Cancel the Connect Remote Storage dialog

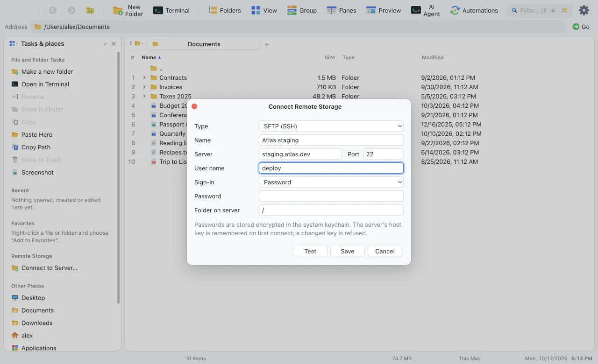click(x=385, y=251)
